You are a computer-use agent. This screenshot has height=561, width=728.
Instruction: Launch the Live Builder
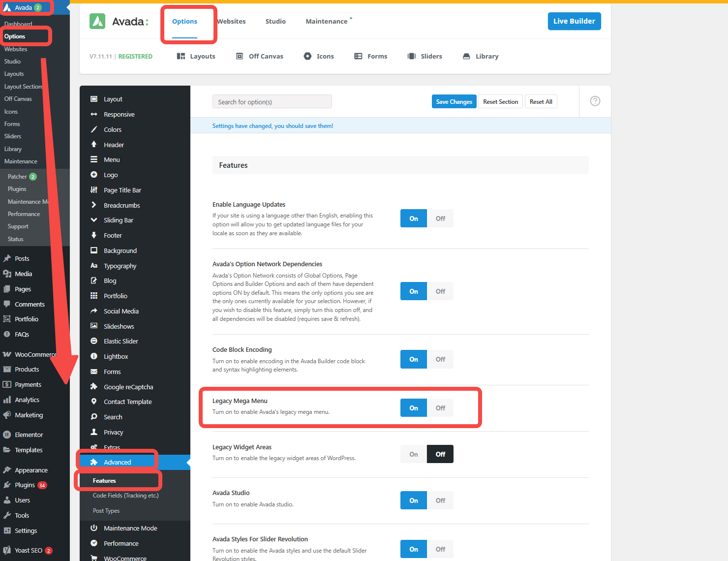pos(574,21)
